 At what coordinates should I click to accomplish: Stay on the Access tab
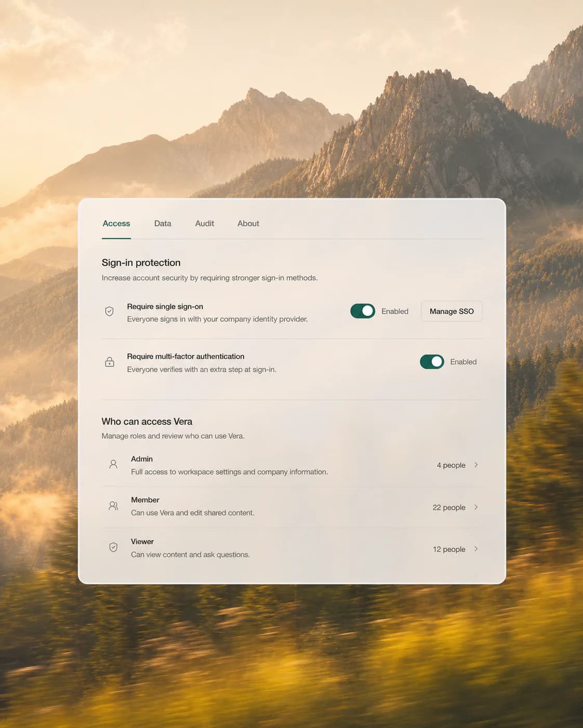click(x=116, y=223)
